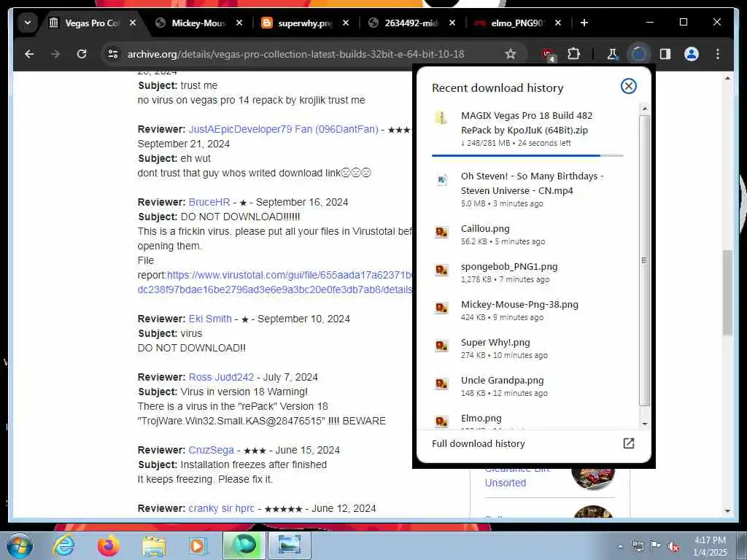Open the virustotal.com file report link
The height and width of the screenshot is (560, 747).
point(275,282)
